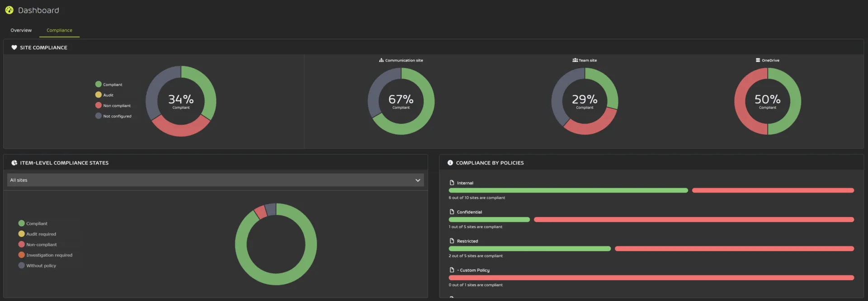Click the Site Compliance heart icon

[14, 47]
